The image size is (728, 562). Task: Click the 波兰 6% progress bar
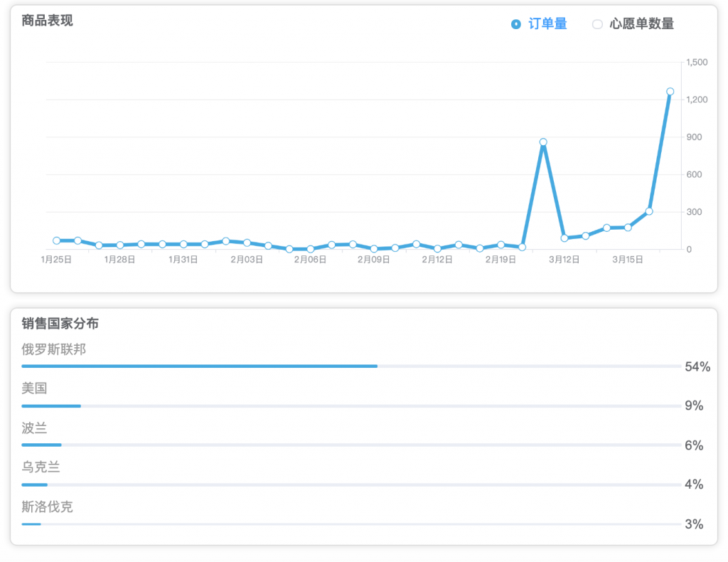[x=351, y=445]
